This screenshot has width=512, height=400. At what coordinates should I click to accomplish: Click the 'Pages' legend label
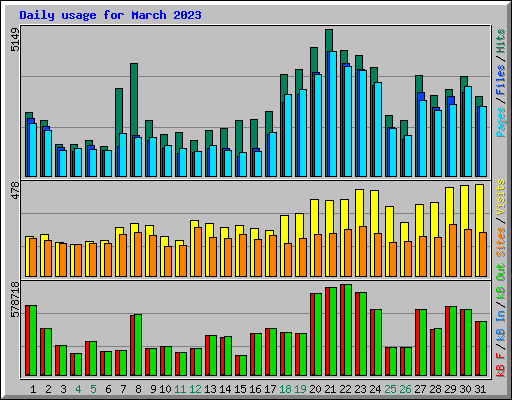[x=500, y=122]
